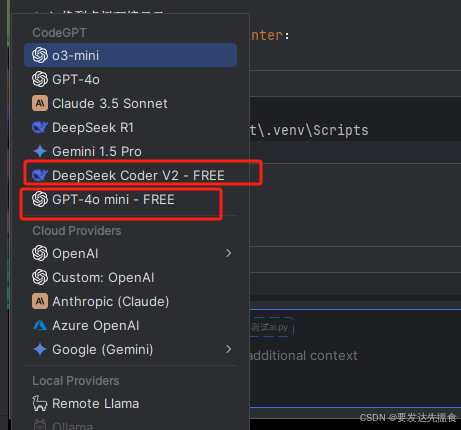Click the OpenAI logo next to GPT-4o
This screenshot has height=430, width=461.
(40, 79)
